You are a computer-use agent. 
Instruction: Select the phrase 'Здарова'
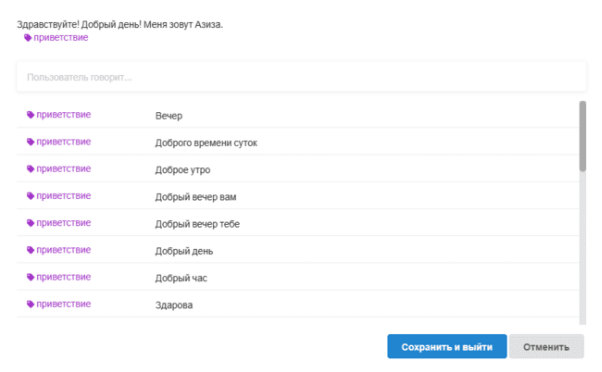click(174, 305)
